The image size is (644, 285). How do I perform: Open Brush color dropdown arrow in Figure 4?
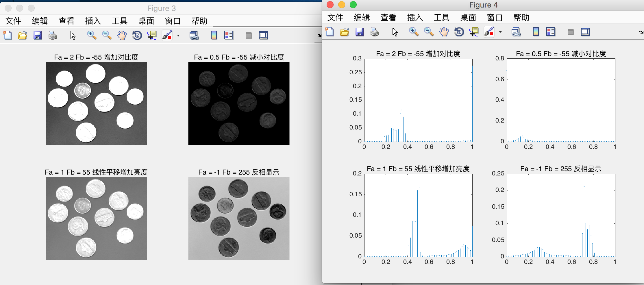pyautogui.click(x=500, y=32)
